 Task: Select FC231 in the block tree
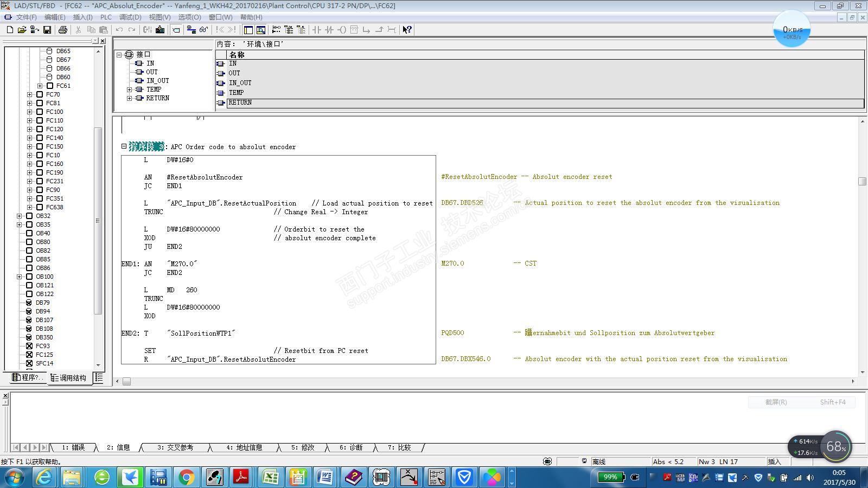[54, 181]
